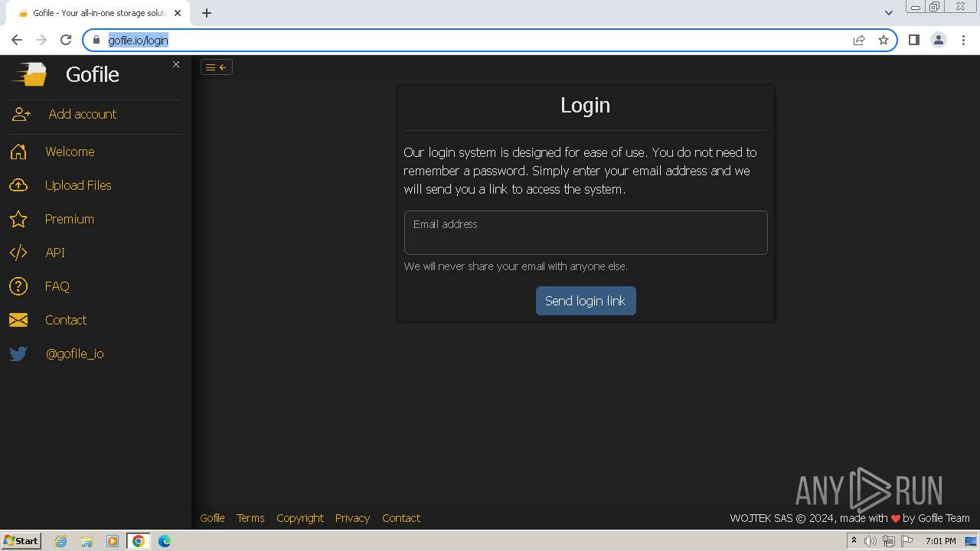This screenshot has width=980, height=551.
Task: Open Upload Files page
Action: coord(78,185)
